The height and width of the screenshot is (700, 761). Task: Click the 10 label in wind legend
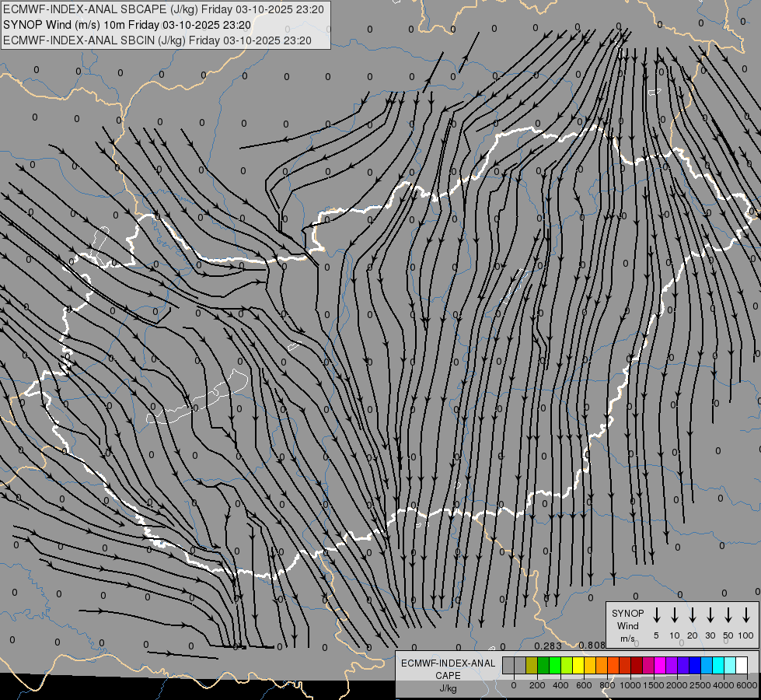pos(675,635)
